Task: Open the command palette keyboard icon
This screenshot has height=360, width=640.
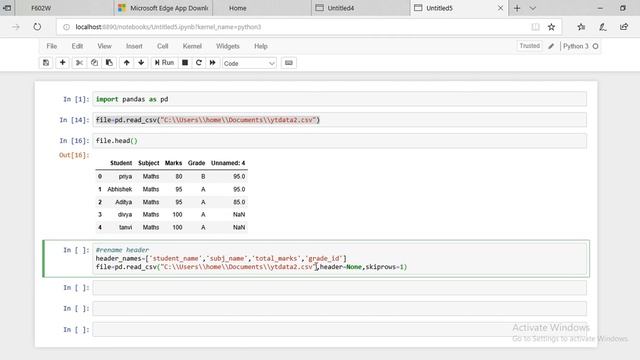Action: click(x=289, y=63)
